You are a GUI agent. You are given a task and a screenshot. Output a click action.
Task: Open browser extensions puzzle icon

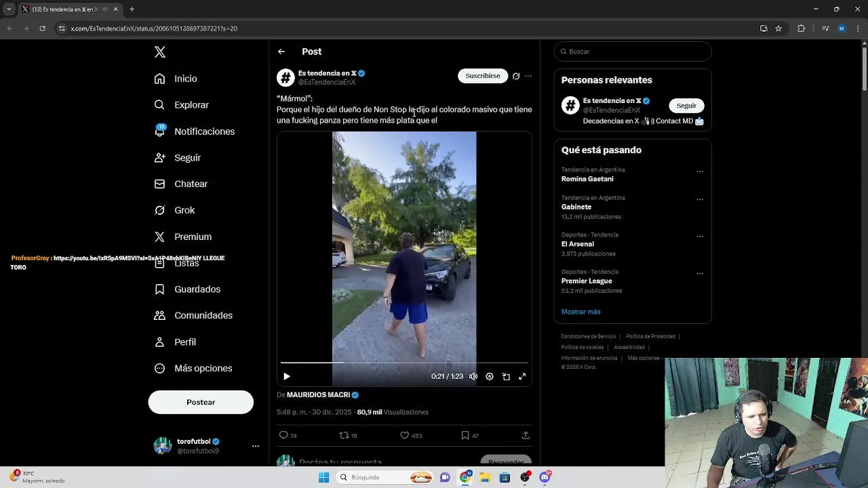coord(802,28)
